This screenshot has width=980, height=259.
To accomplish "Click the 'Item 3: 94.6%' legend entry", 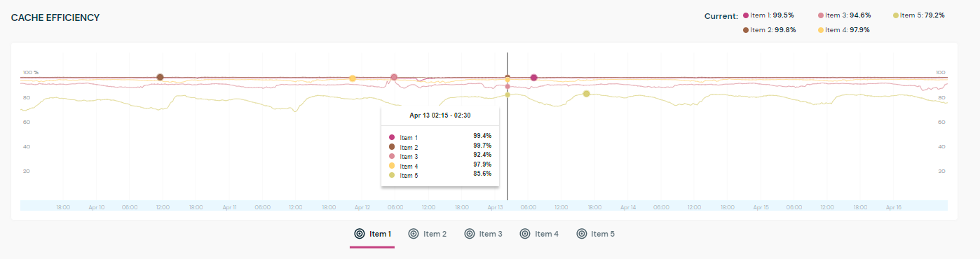I will (x=844, y=15).
